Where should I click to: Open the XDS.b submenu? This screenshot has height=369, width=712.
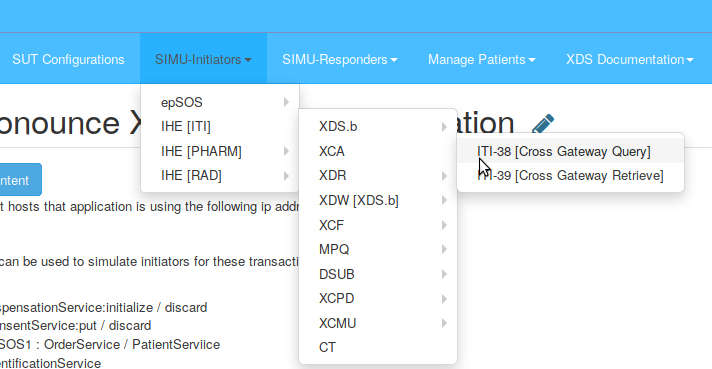(x=378, y=127)
